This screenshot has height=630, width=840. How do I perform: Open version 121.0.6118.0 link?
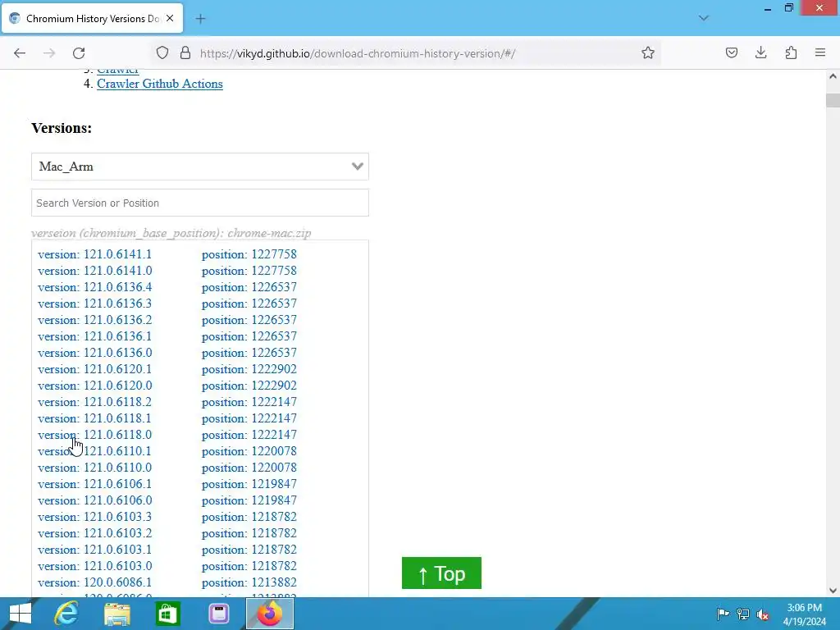(x=95, y=435)
